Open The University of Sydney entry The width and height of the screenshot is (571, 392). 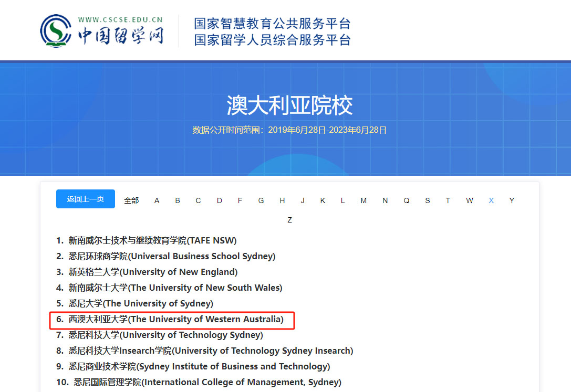(134, 303)
